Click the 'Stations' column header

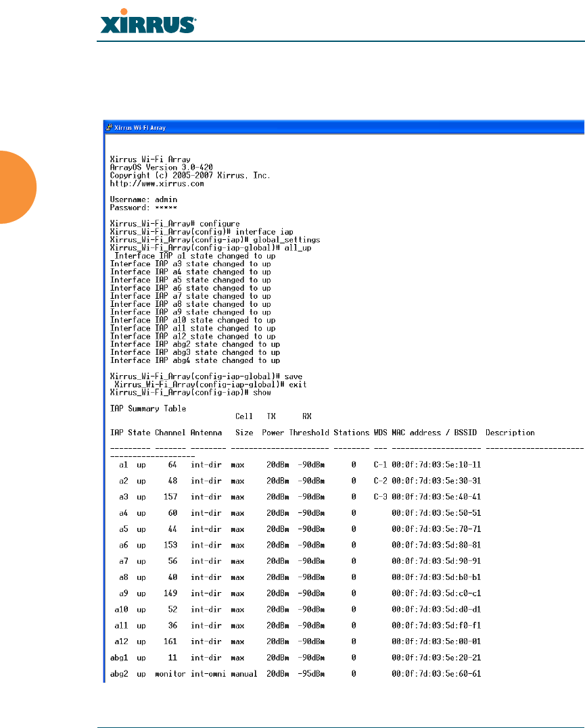(x=351, y=433)
